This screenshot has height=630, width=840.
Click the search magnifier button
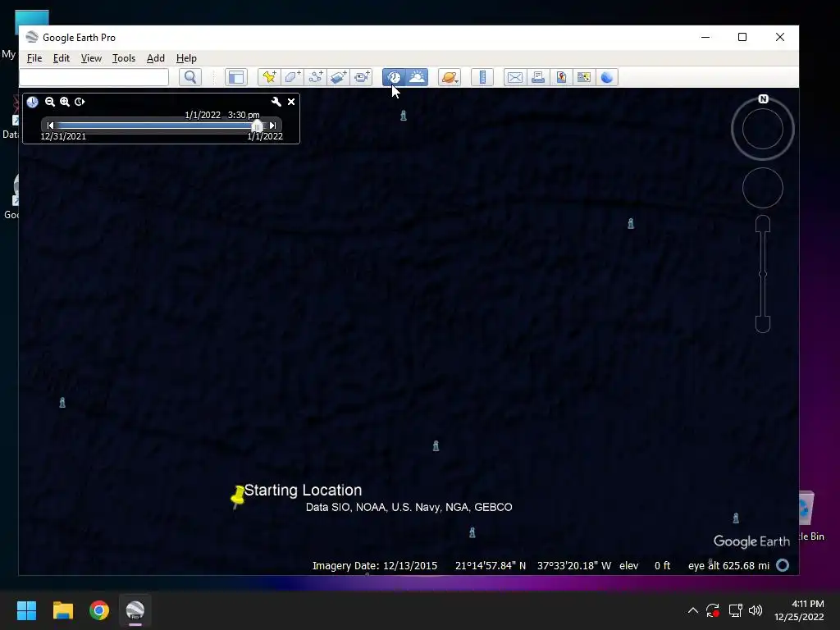[x=190, y=77]
